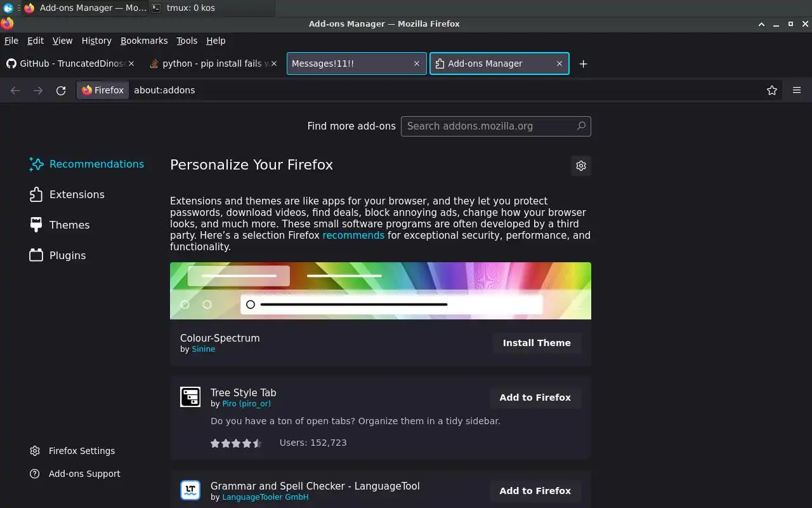Open the recommends link in the description

pos(353,235)
